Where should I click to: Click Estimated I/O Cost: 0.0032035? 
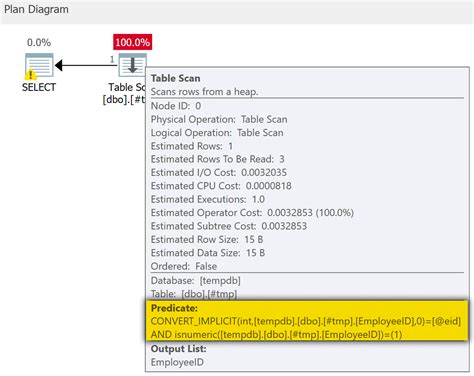coord(219,173)
